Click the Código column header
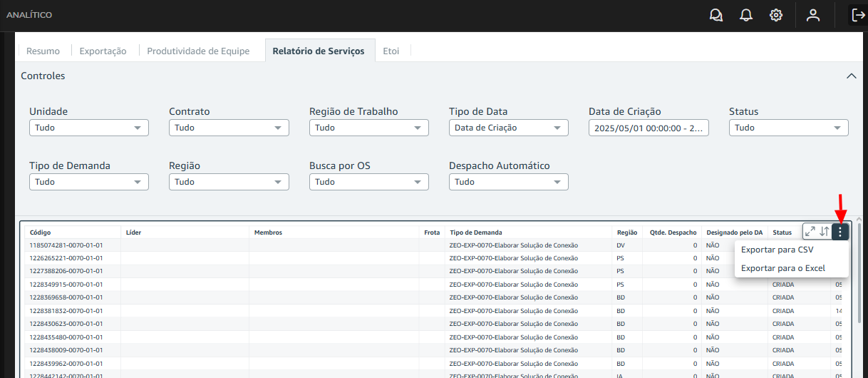Image resolution: width=868 pixels, height=378 pixels. click(41, 233)
